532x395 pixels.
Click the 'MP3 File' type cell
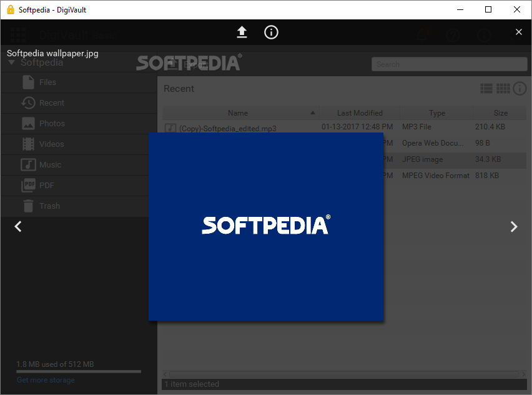416,127
